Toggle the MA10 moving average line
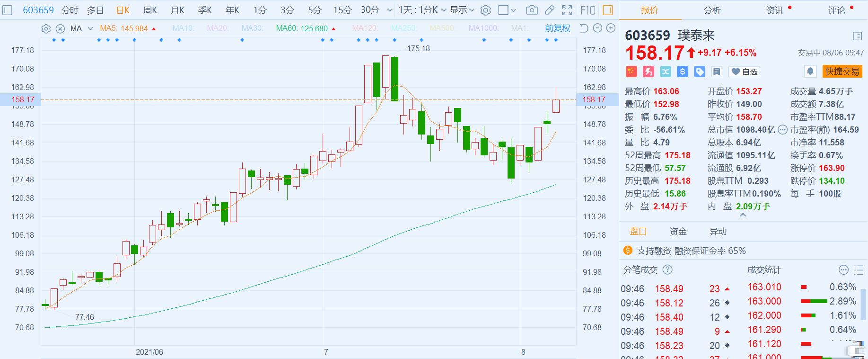868x359 pixels. click(x=183, y=28)
